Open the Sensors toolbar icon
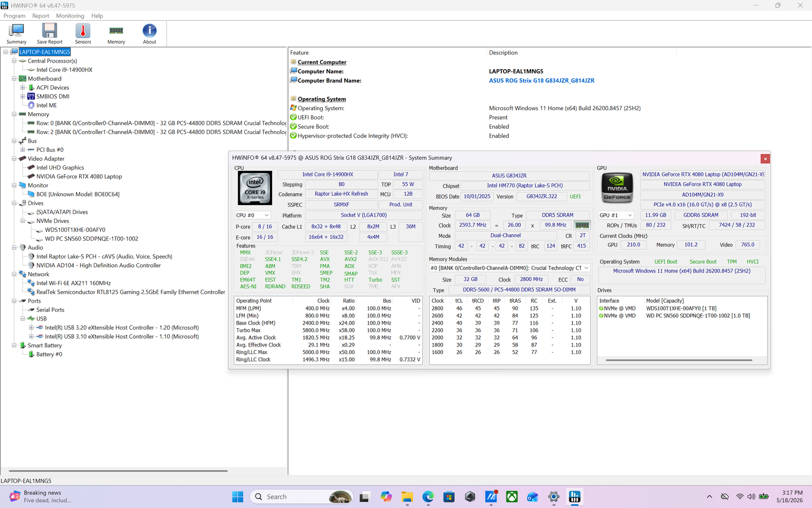Viewport: 812px width, 508px height. point(83,34)
